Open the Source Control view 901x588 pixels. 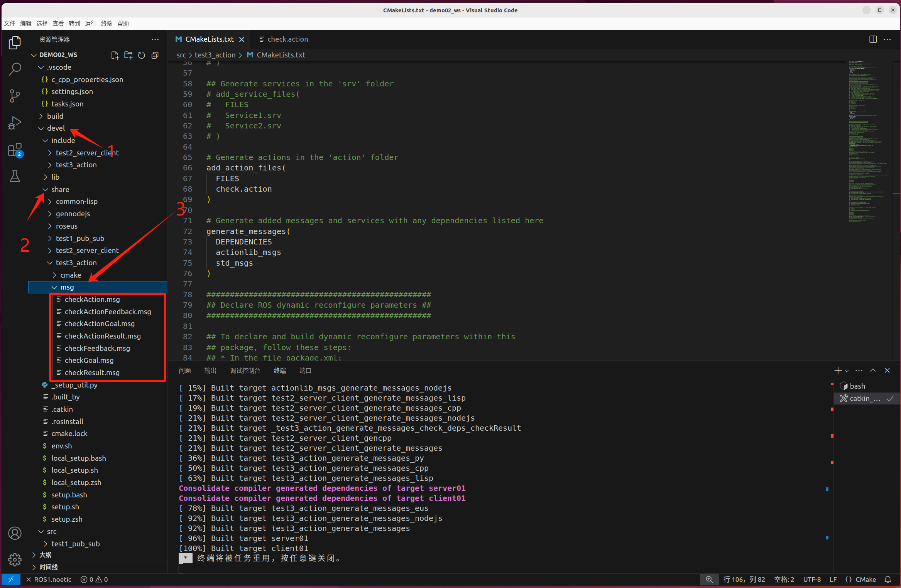point(15,96)
